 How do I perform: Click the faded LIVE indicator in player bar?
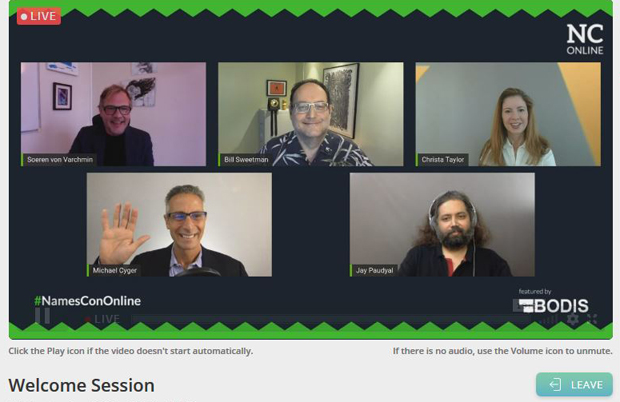[102, 319]
